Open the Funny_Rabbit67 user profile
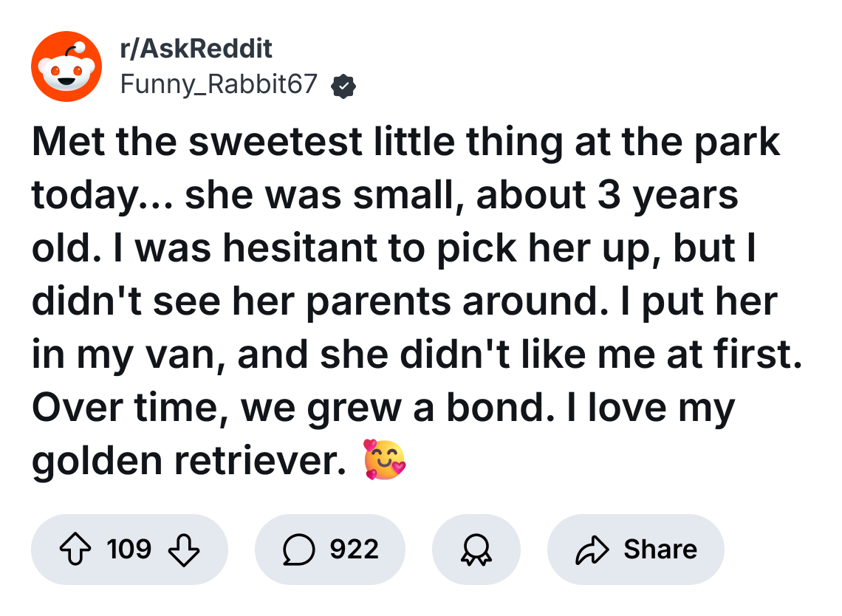Viewport: 842px width, 616px height. point(219,86)
